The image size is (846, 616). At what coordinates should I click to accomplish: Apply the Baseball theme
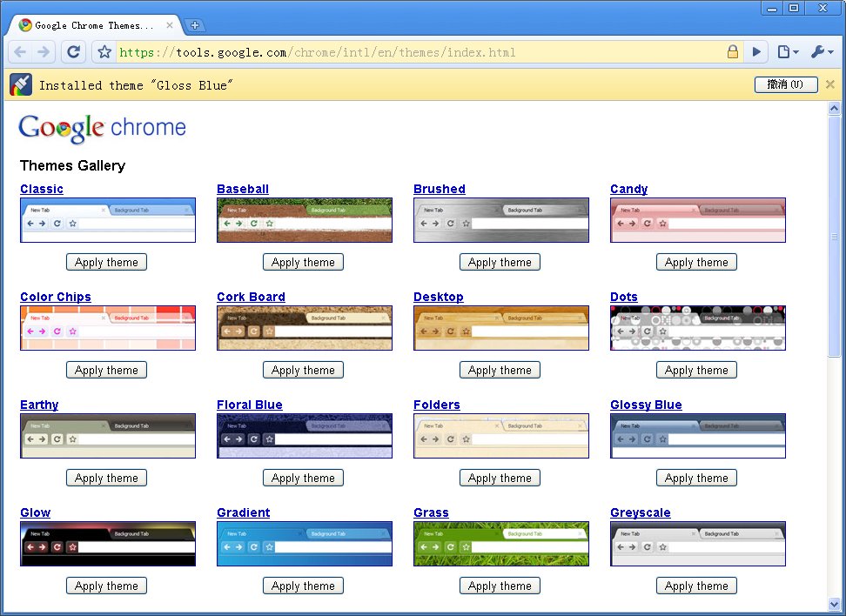[303, 262]
